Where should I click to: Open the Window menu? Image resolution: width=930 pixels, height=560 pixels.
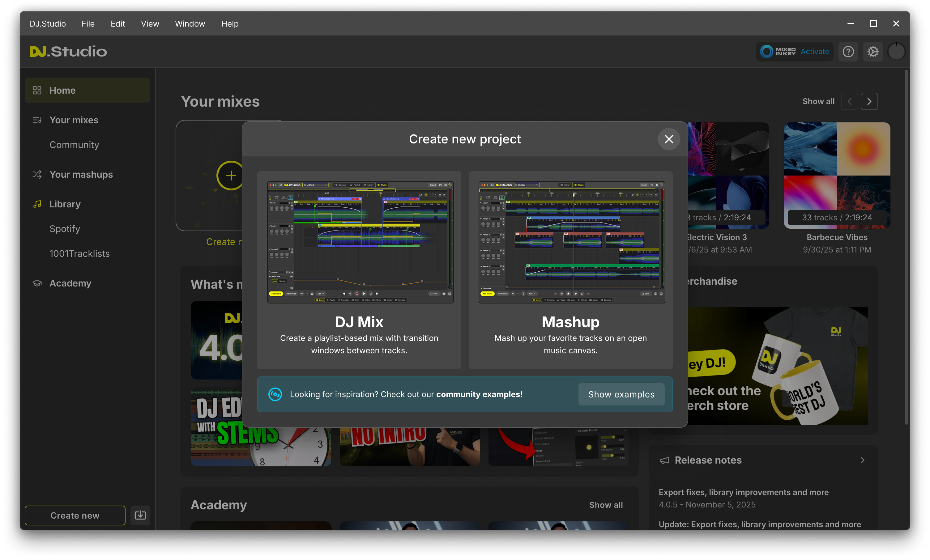[x=190, y=23]
